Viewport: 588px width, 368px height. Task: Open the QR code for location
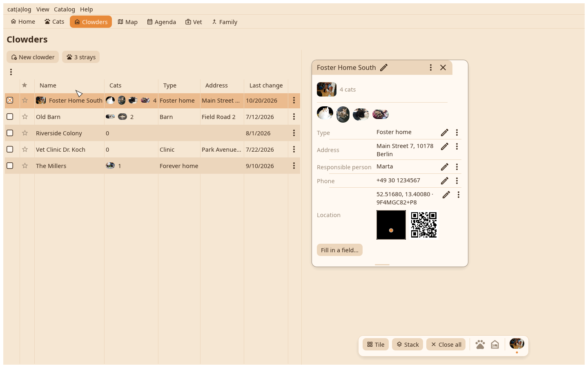pos(424,225)
